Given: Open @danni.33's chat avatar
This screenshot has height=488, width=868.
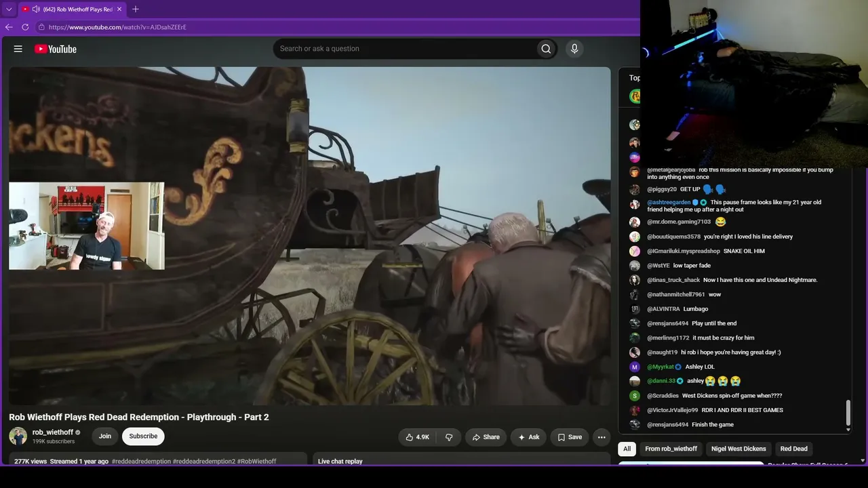Looking at the screenshot, I should (635, 381).
